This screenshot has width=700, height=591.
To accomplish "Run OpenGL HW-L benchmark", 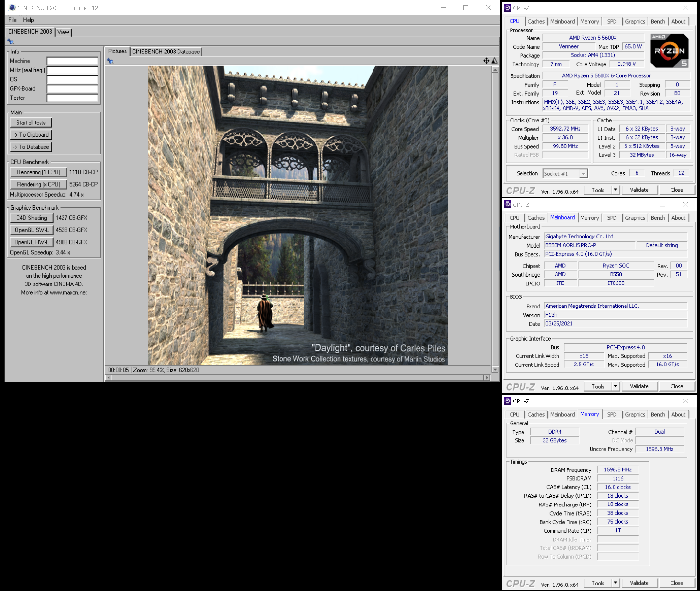I will [32, 242].
